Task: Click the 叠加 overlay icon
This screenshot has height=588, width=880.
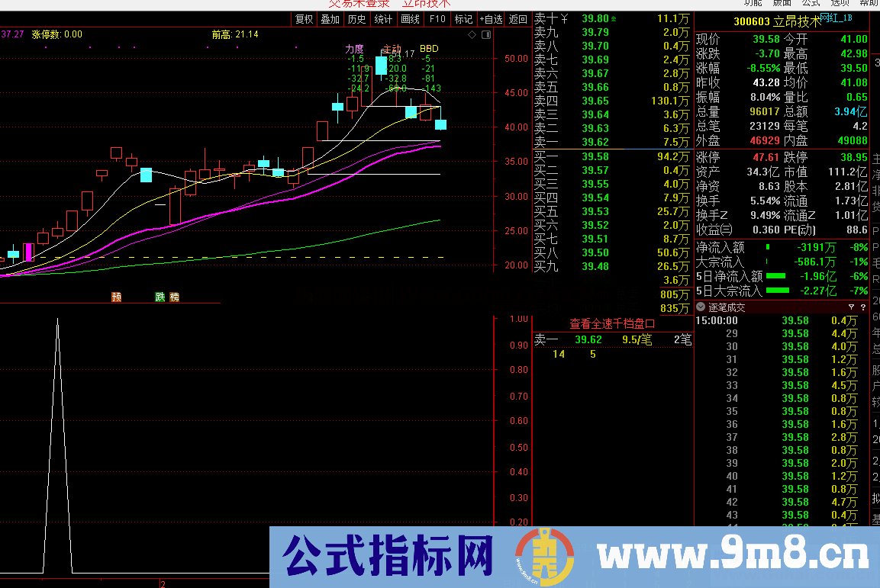Action: [x=330, y=19]
